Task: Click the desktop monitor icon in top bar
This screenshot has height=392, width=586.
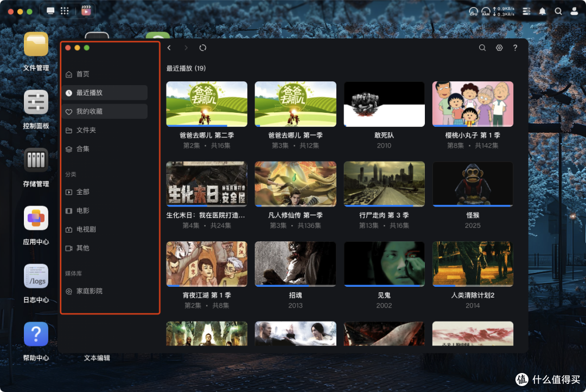Action: (50, 11)
